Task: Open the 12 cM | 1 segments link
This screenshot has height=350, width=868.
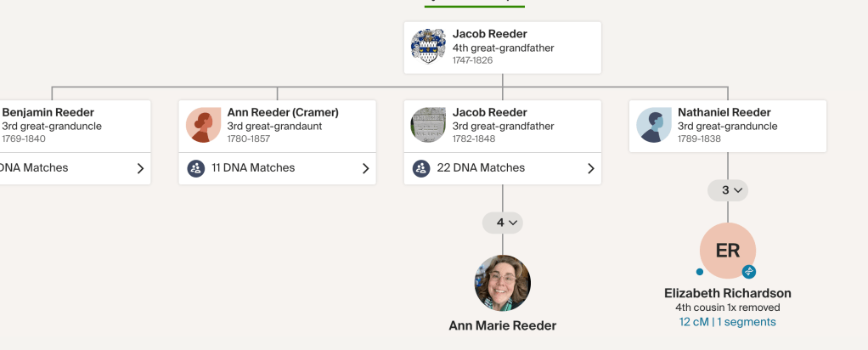Action: 727,322
